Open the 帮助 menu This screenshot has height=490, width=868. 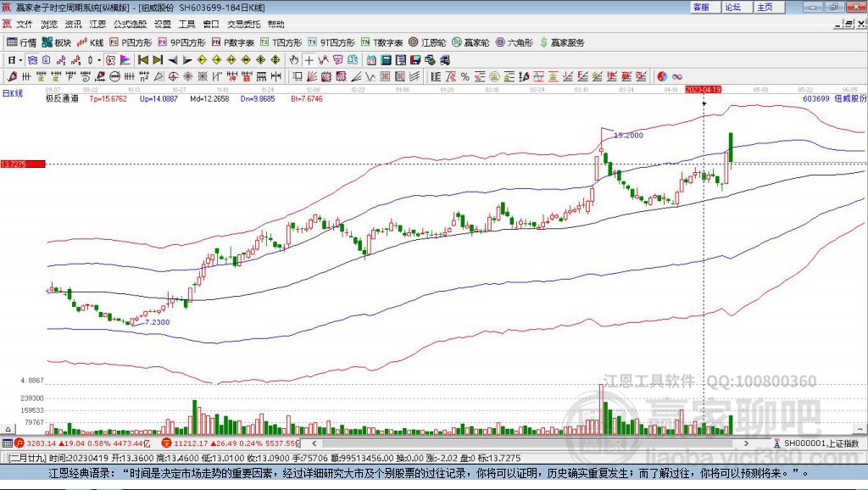point(275,24)
